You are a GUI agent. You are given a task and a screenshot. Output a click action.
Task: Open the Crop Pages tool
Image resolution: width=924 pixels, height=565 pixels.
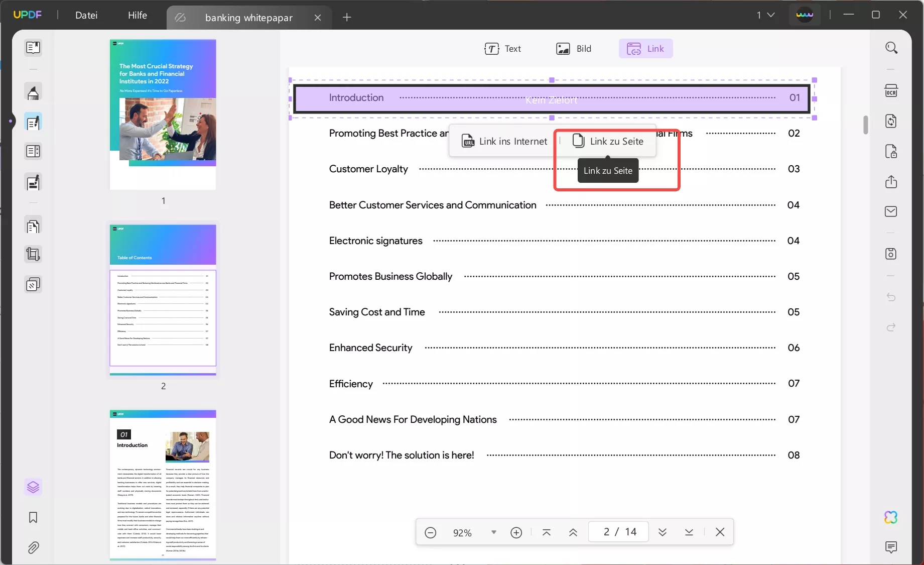pos(33,255)
